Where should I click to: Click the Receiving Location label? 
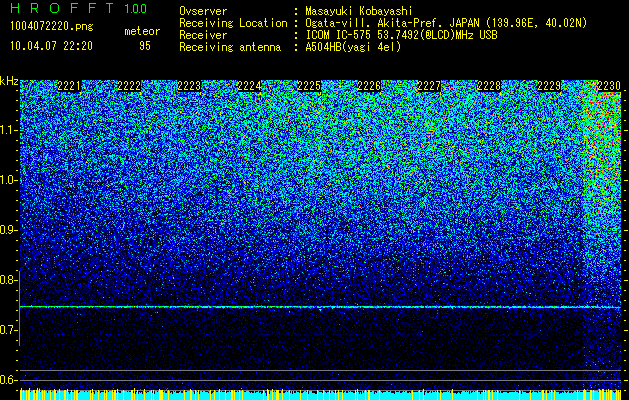tap(233, 23)
